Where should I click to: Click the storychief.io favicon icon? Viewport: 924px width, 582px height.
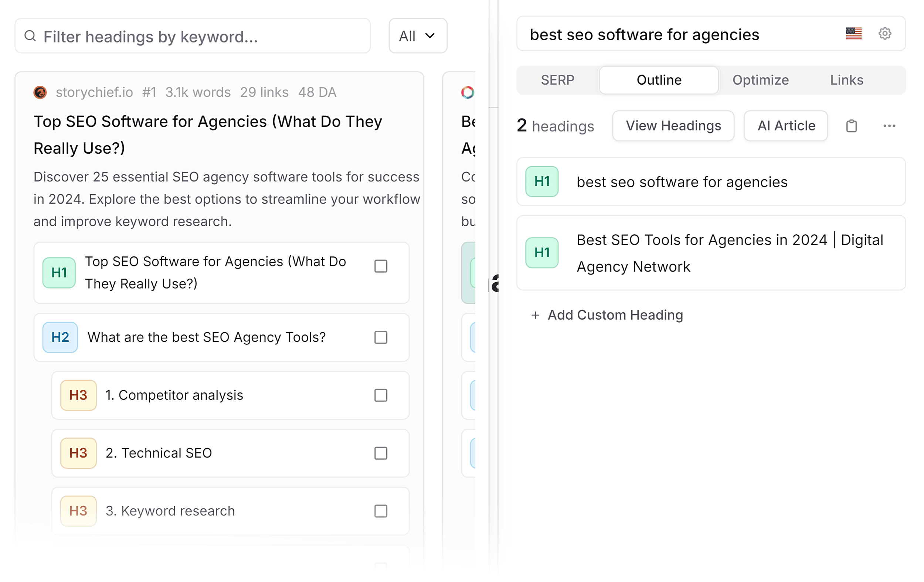pyautogui.click(x=40, y=92)
